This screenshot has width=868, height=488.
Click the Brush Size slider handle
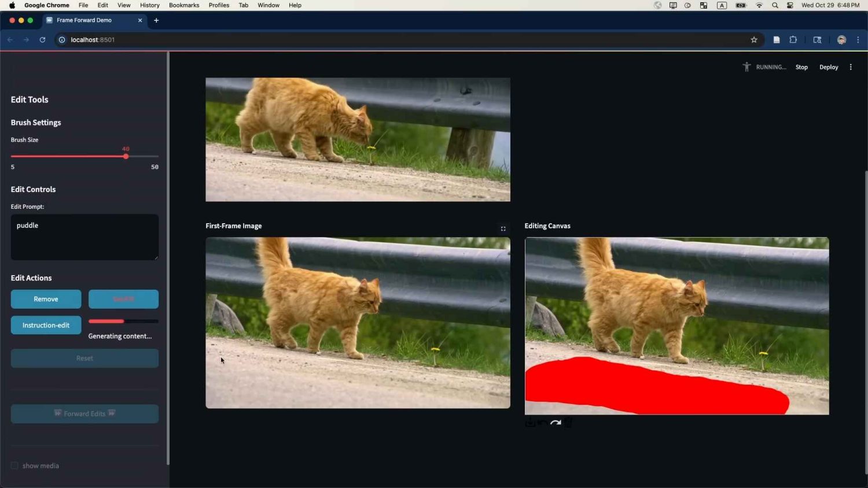point(126,157)
